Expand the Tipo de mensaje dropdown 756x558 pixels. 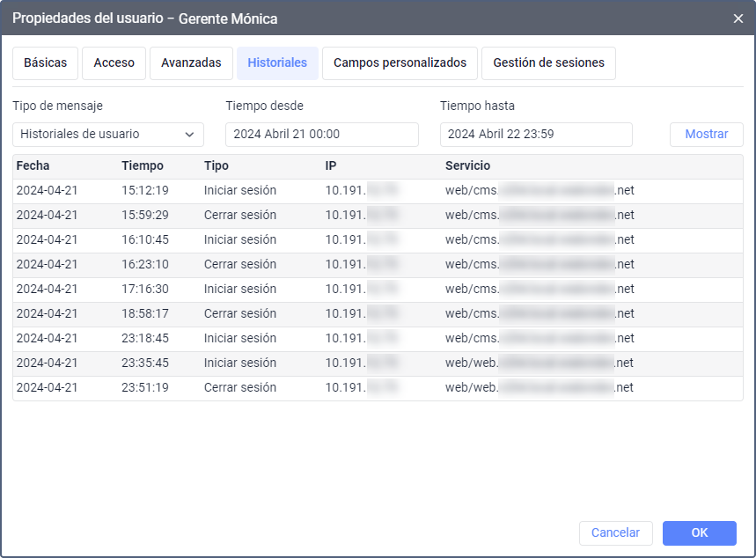(x=108, y=135)
